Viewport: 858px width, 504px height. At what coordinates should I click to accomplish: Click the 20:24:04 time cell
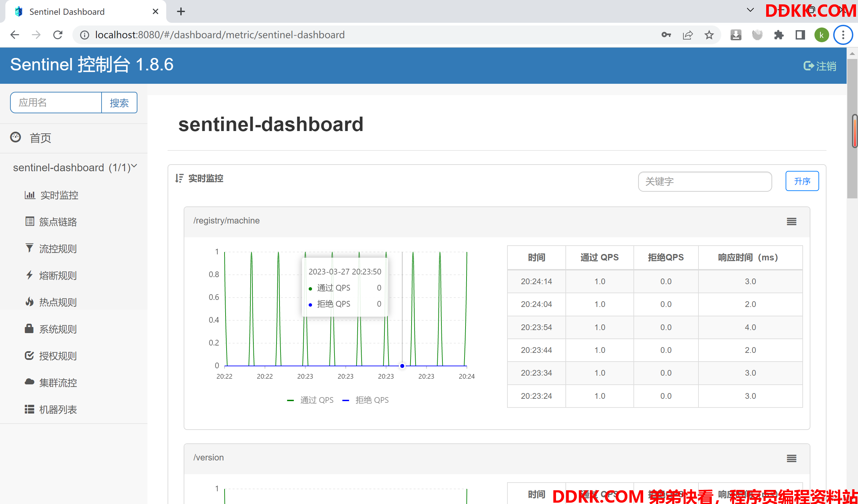pyautogui.click(x=536, y=304)
